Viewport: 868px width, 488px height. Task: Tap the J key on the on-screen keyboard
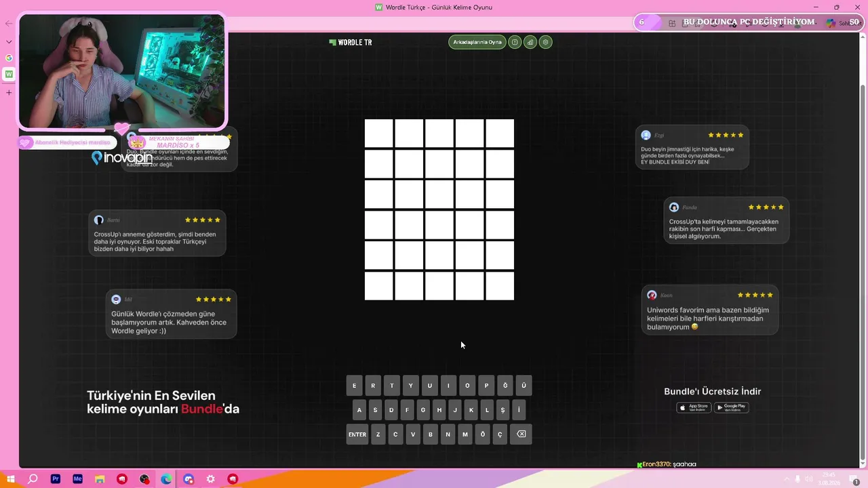455,410
